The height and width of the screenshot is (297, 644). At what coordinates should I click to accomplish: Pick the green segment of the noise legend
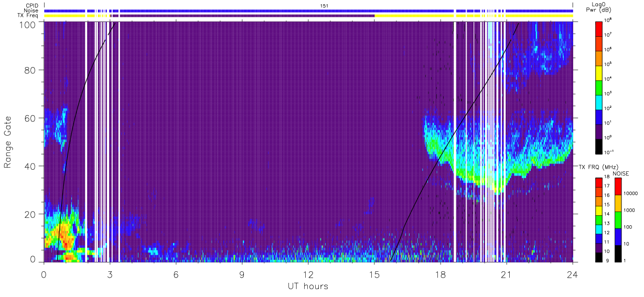pyautogui.click(x=618, y=219)
